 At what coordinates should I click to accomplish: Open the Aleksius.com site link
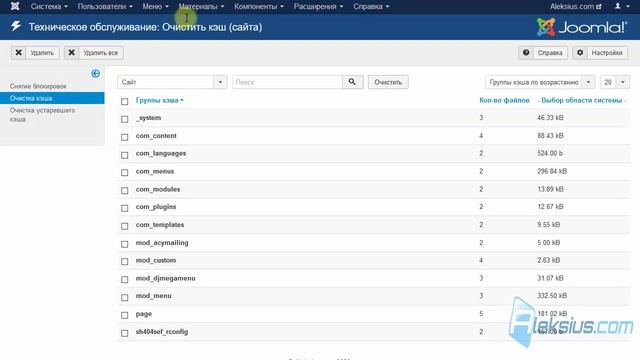[576, 6]
